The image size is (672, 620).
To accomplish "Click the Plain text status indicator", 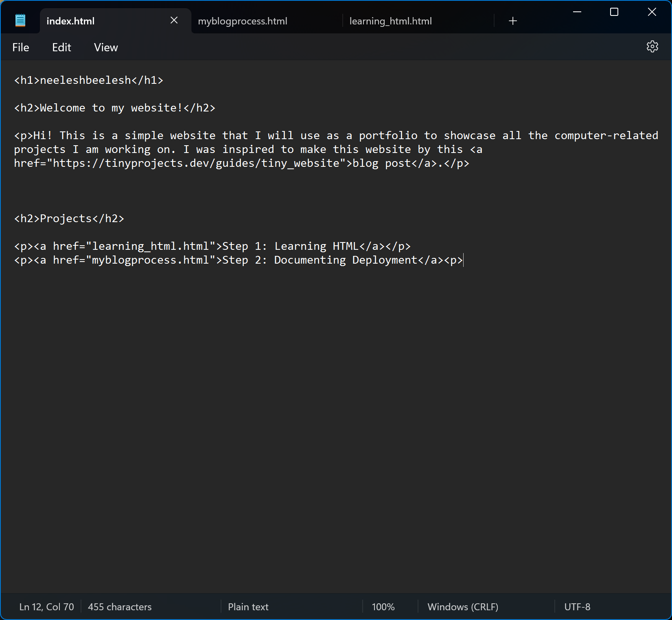I will (248, 607).
